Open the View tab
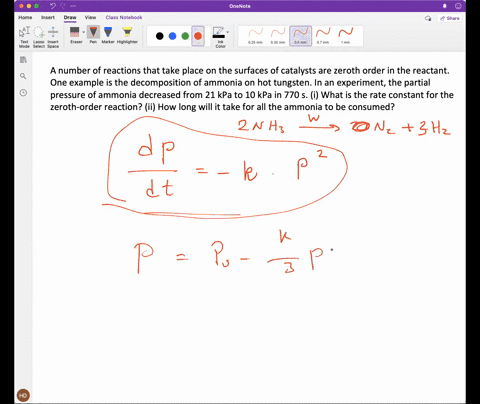This screenshot has height=404, width=480. coord(90,17)
